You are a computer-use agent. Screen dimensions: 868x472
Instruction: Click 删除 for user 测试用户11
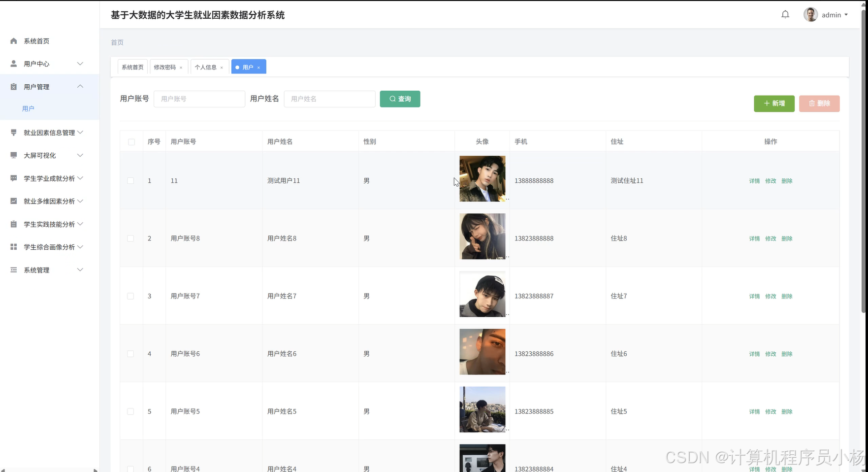[x=787, y=181]
